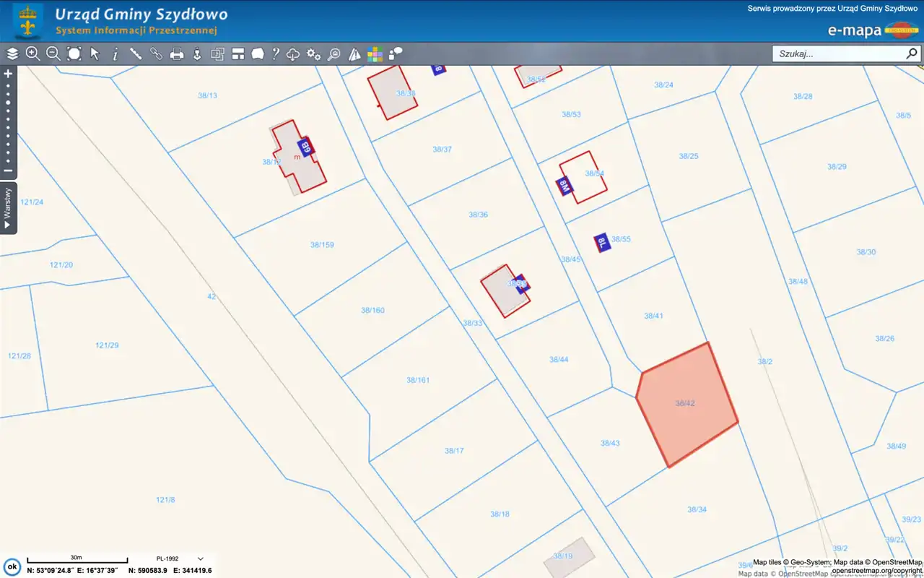Click the printer icon to print map

click(x=176, y=53)
